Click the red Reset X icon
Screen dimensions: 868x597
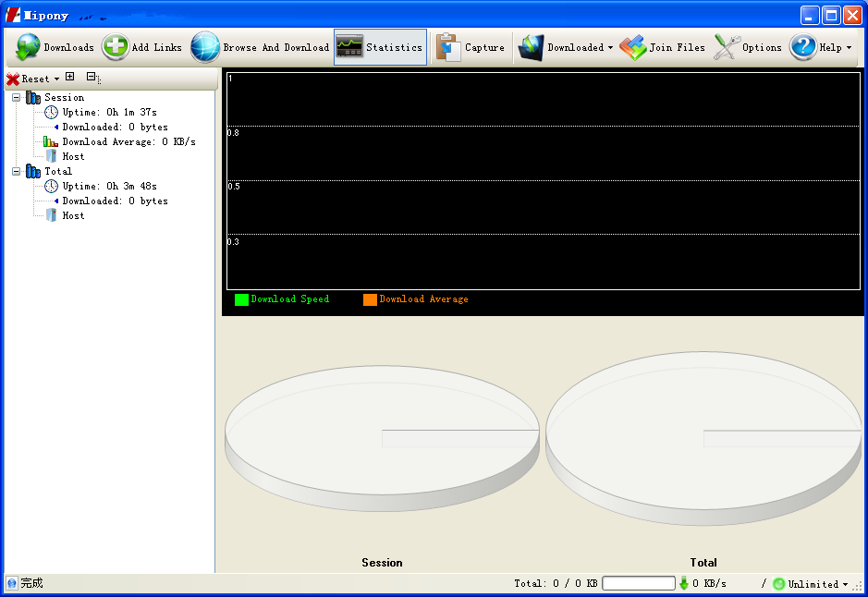click(13, 79)
